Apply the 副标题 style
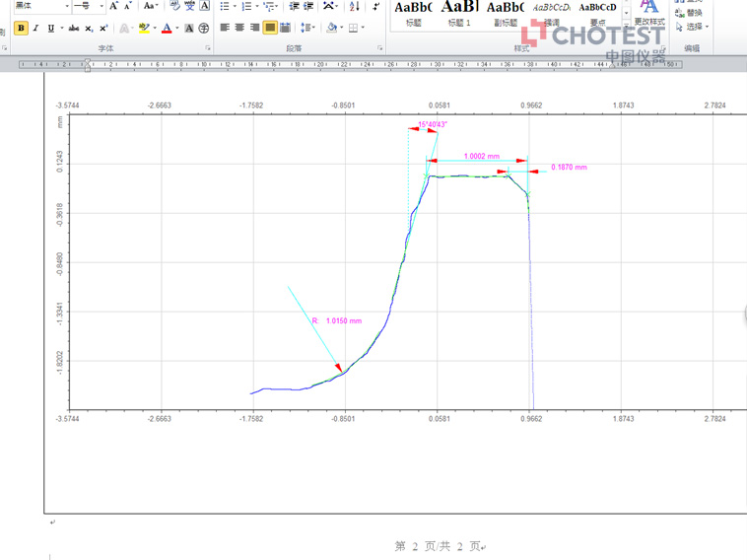 [x=505, y=14]
